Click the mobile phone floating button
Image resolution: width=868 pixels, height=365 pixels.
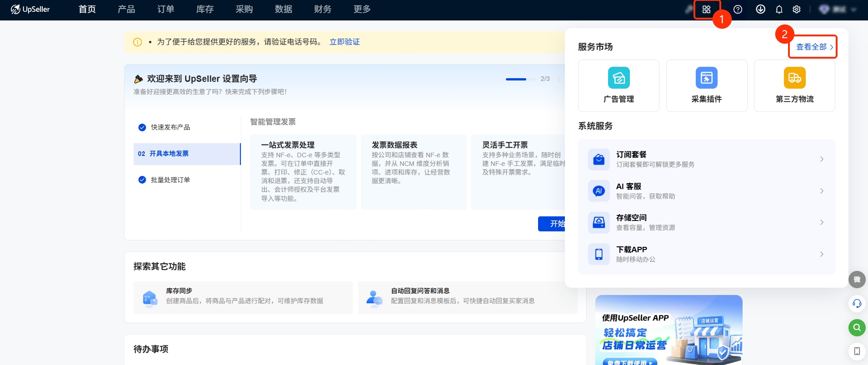click(x=857, y=351)
